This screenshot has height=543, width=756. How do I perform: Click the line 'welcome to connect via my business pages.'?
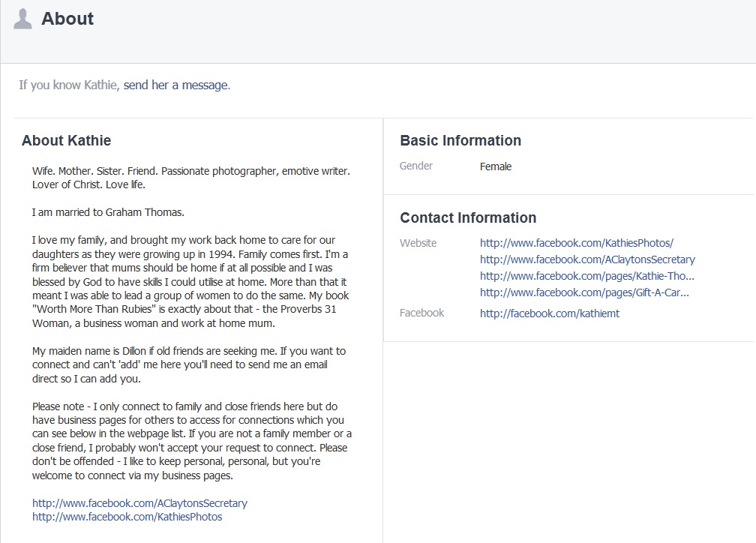133,475
